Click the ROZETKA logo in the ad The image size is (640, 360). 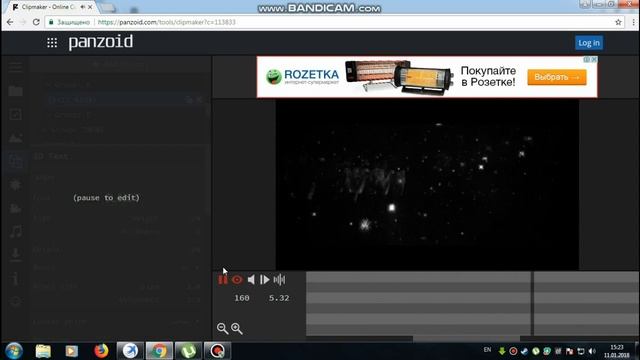302,76
